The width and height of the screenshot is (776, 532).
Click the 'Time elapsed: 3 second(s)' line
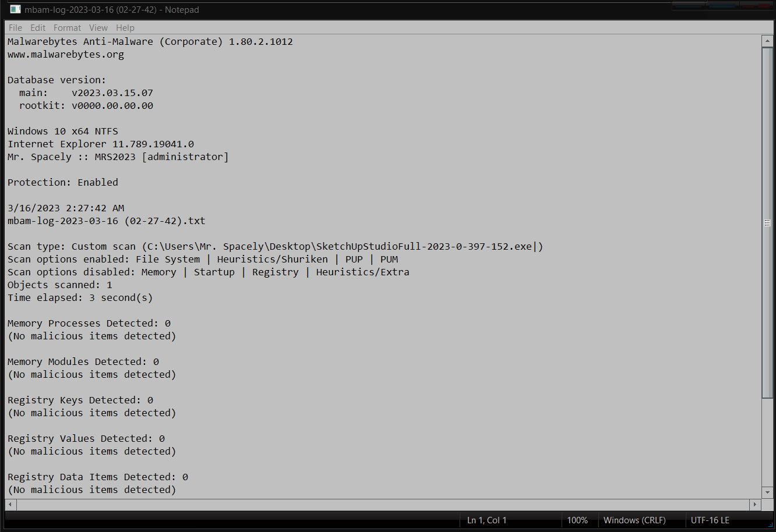point(80,298)
